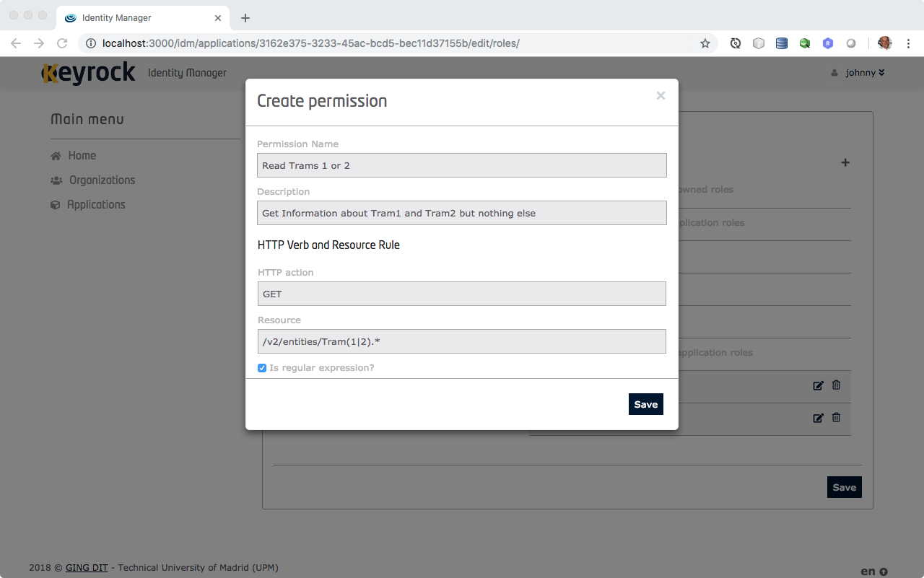
Task: Click the plus icon to add permission
Action: [x=845, y=163]
